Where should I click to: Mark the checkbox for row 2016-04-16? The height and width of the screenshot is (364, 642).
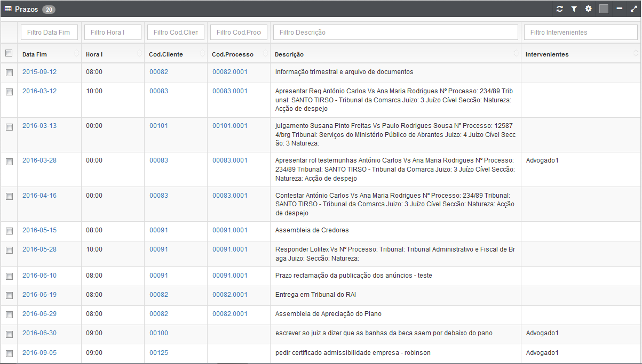[x=9, y=196]
